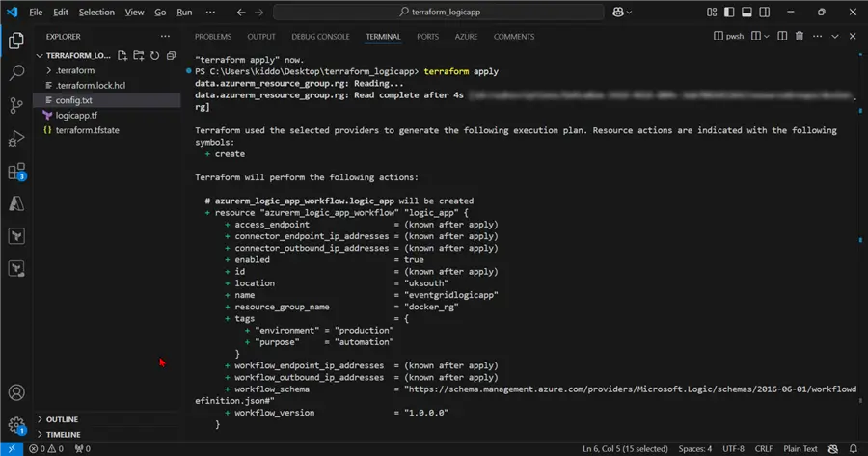868x456 pixels.
Task: Click New Folder icon in Explorer
Action: pyautogui.click(x=138, y=55)
